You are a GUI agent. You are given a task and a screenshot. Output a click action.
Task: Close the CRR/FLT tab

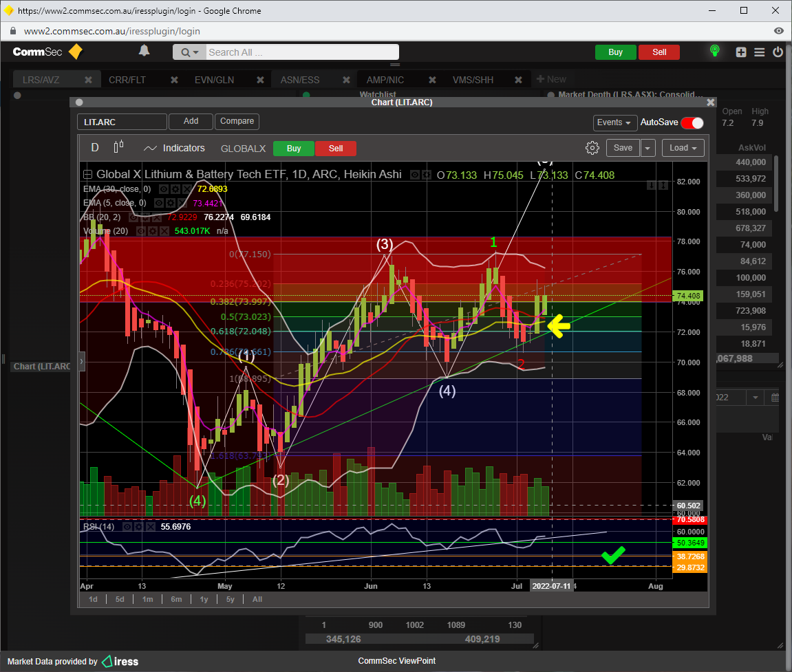click(174, 80)
